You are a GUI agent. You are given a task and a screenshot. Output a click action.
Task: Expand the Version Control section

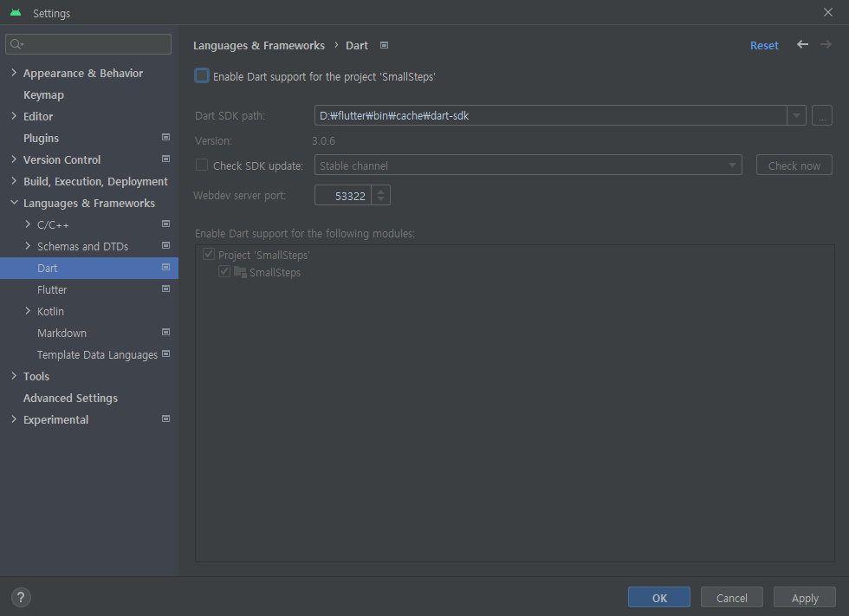click(x=14, y=159)
